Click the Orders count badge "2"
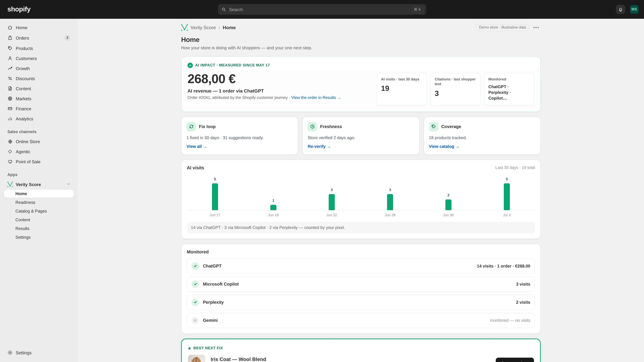The image size is (644, 362). point(67,38)
